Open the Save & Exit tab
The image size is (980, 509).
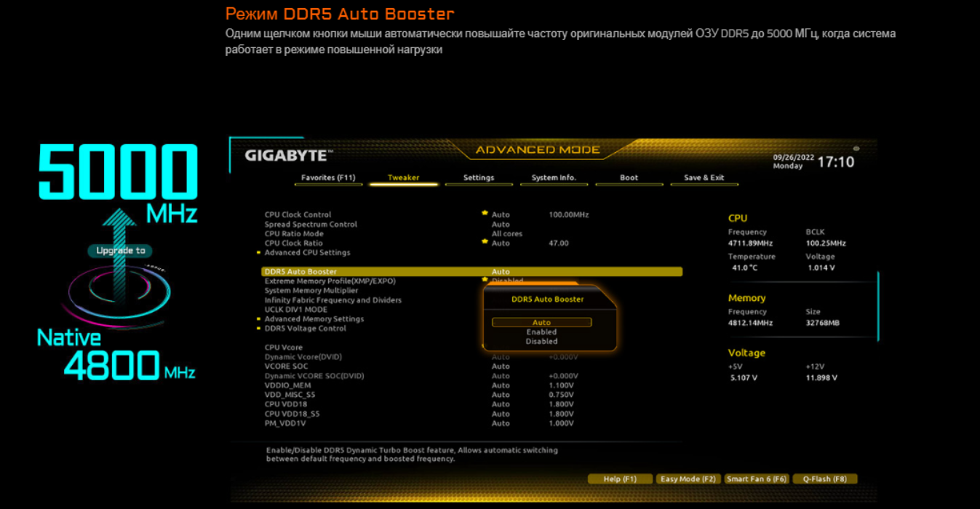coord(704,177)
